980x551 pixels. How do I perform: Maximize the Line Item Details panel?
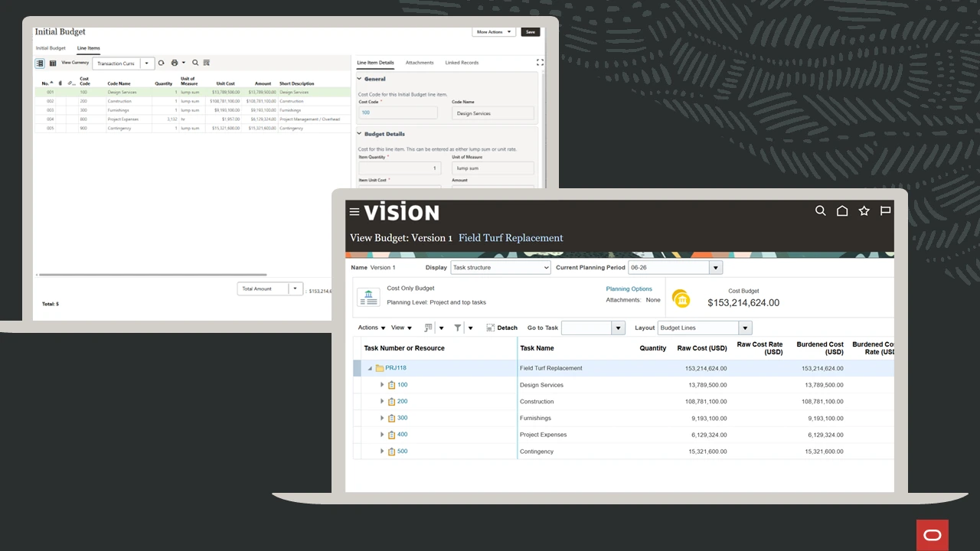point(540,62)
